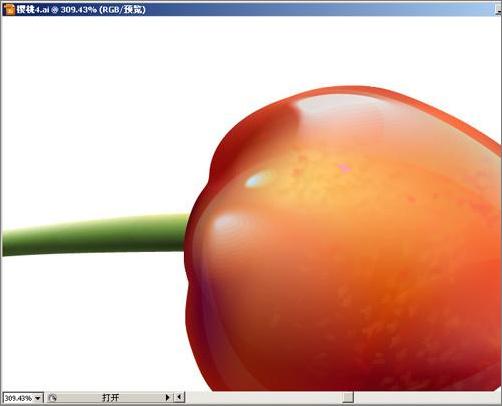Click scrollbar track left of the thumb
The height and width of the screenshot is (406, 502).
click(263, 397)
